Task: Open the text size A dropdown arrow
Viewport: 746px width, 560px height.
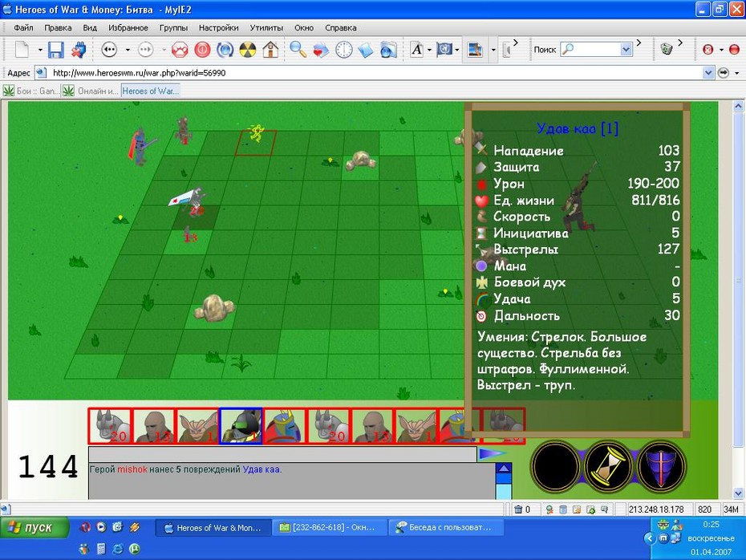Action: (x=429, y=50)
